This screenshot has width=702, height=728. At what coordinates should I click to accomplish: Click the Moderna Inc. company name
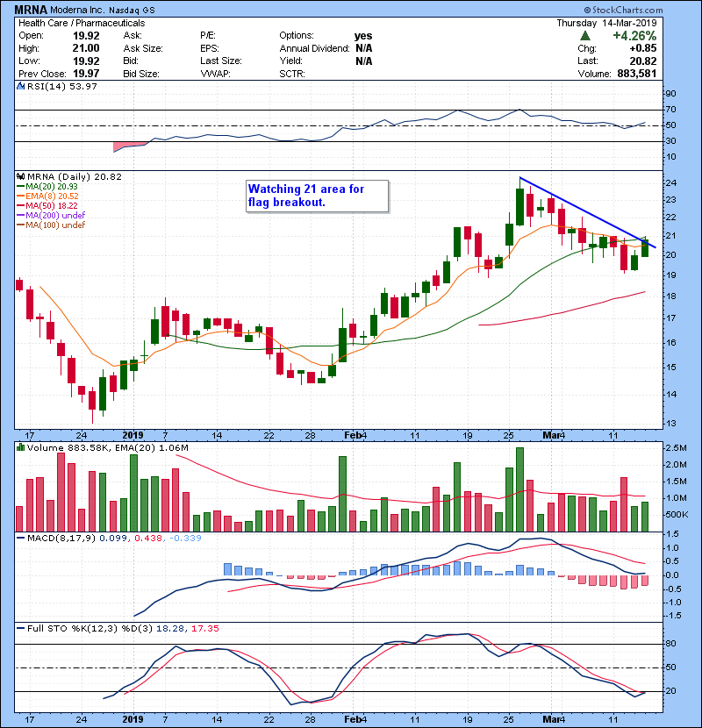pos(77,10)
